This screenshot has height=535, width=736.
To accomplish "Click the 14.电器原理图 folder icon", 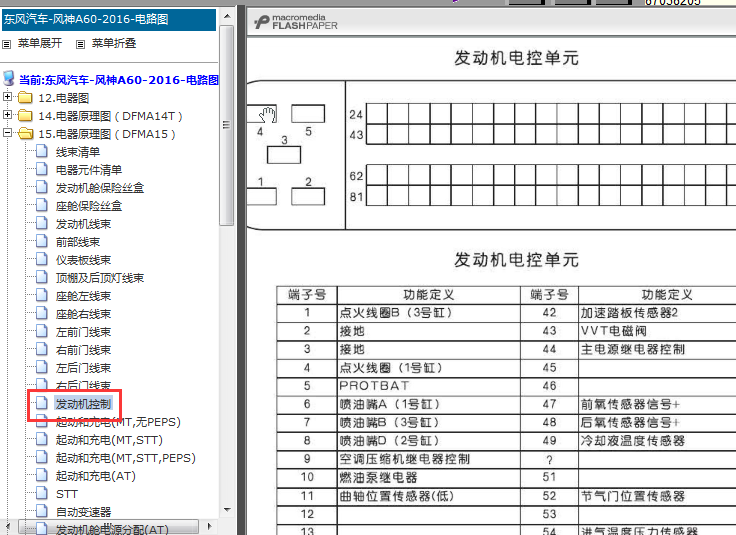I will 25,115.
